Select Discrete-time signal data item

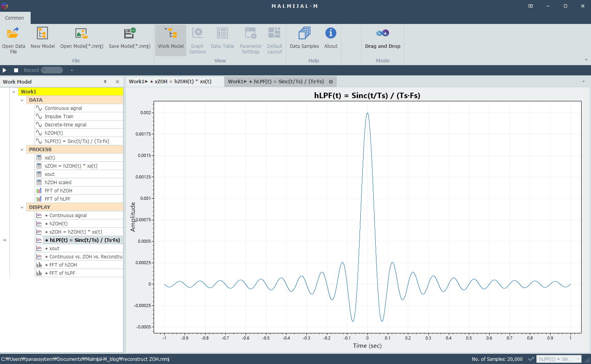point(79,125)
